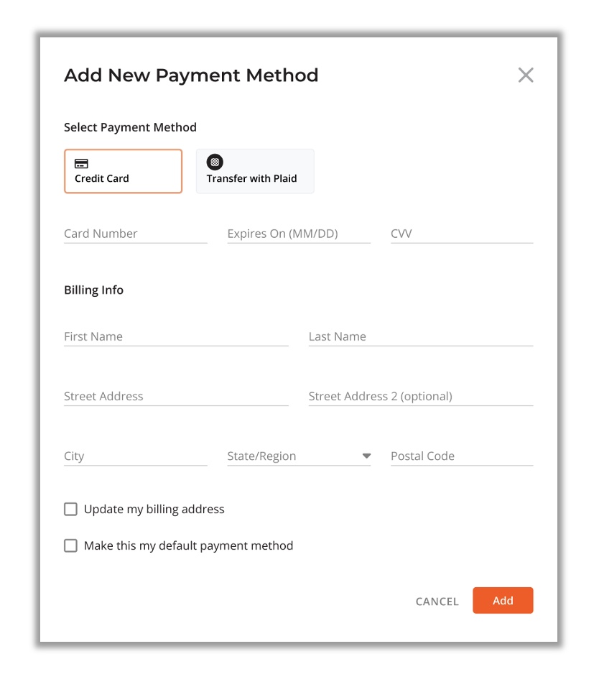This screenshot has width=599, height=700.
Task: Click the credit card icon
Action: (82, 164)
